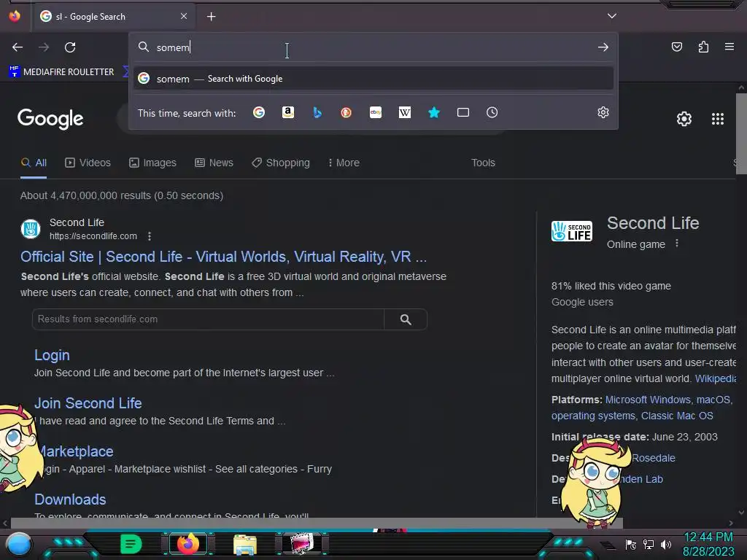Click the Google logo
747x560 pixels.
click(x=50, y=119)
